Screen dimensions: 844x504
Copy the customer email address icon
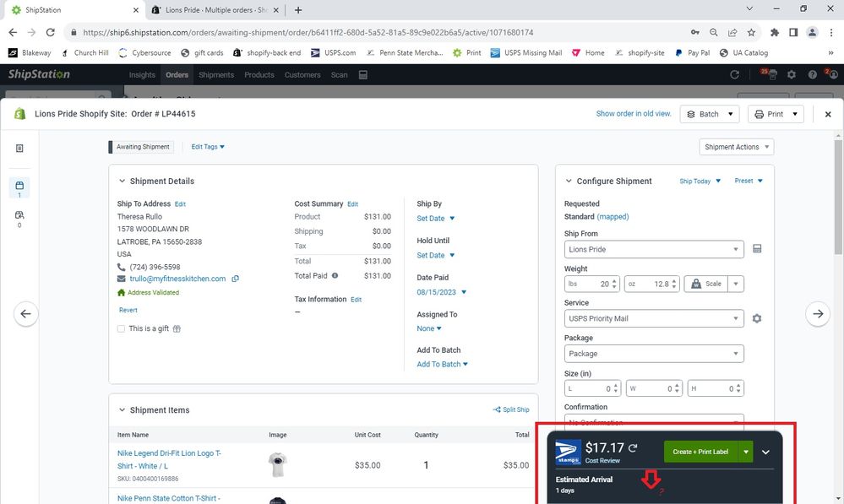point(236,279)
